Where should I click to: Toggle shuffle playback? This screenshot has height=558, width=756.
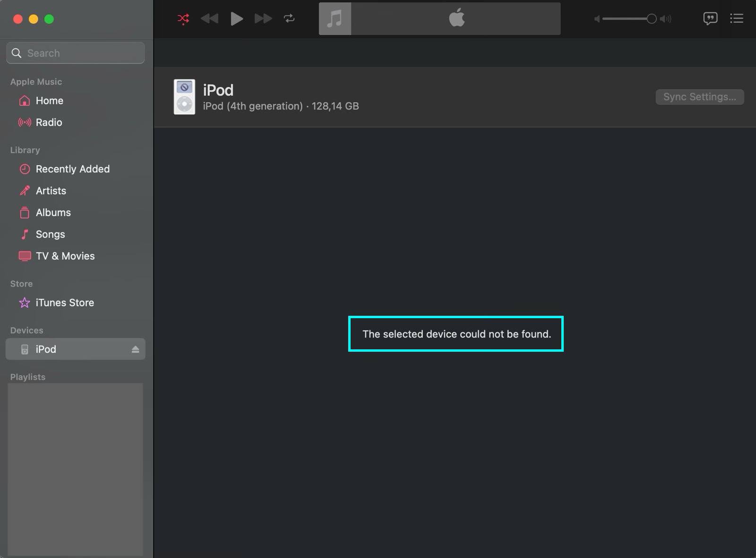pyautogui.click(x=183, y=18)
